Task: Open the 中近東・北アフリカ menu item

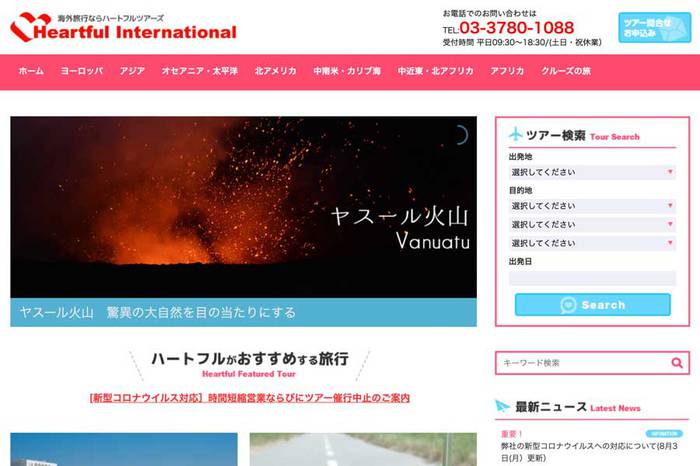Action: (x=435, y=71)
